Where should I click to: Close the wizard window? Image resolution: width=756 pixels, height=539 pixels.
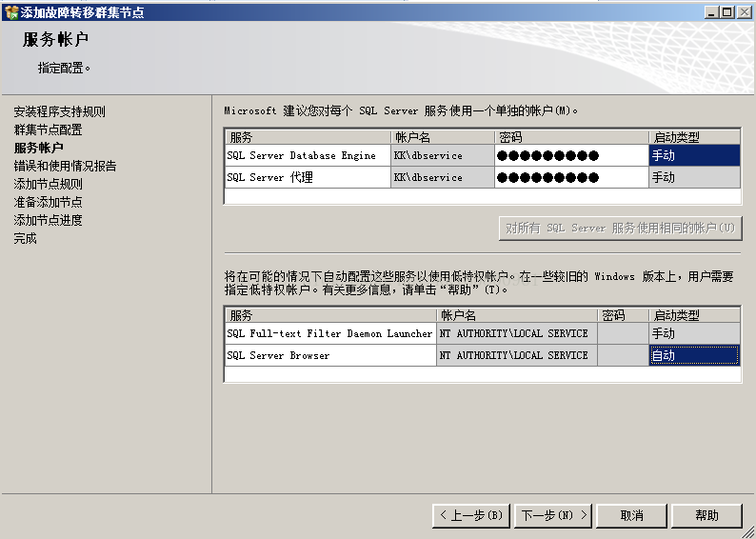tap(745, 12)
